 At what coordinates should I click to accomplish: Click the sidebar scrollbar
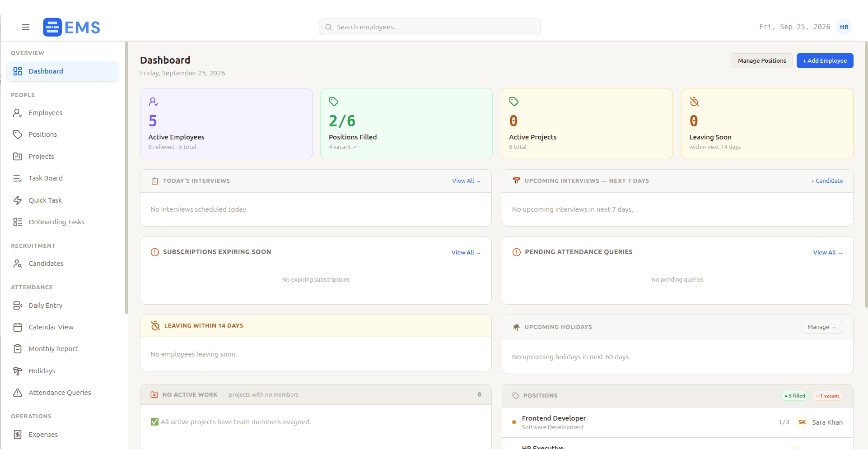(126, 178)
